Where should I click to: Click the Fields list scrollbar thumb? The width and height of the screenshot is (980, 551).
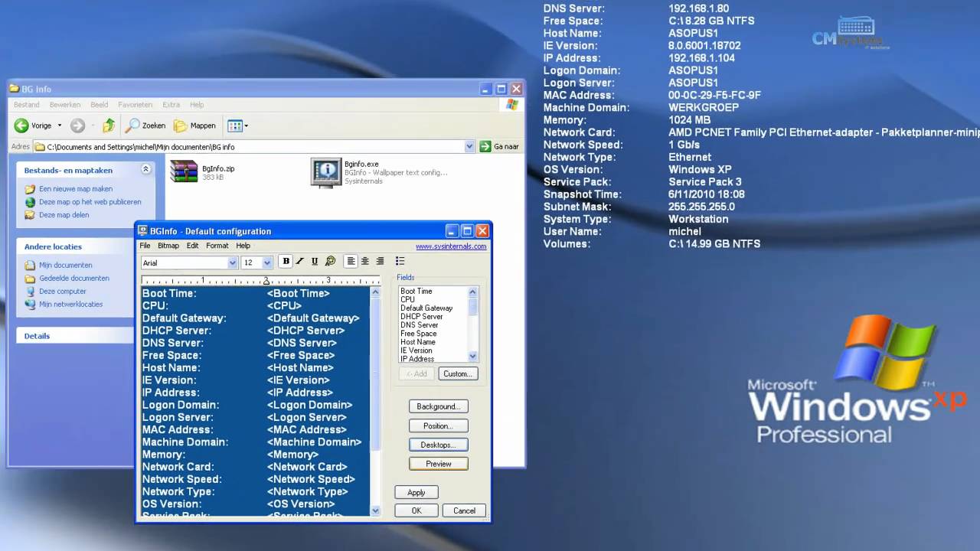pos(473,306)
